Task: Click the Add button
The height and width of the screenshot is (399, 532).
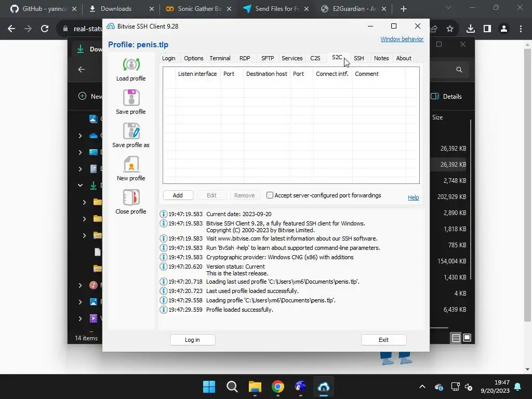Action: [178, 195]
